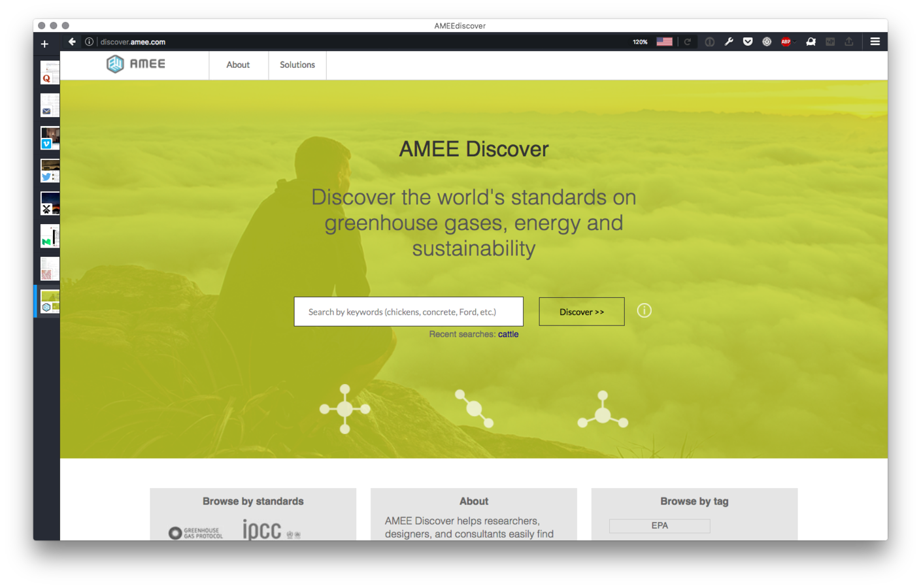921x588 pixels.
Task: Switch to the windmill icon tab thumbnail
Action: (50, 203)
